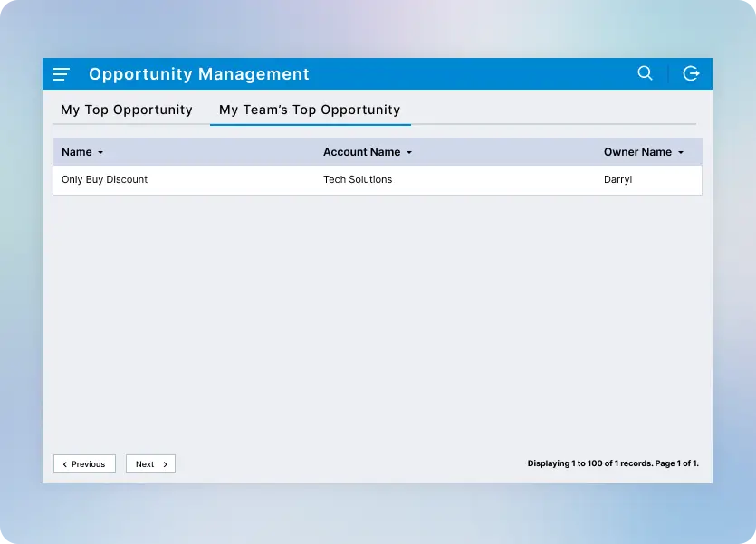The width and height of the screenshot is (756, 544).
Task: Open the Owner Name column dropdown arrow
Action: 681,153
